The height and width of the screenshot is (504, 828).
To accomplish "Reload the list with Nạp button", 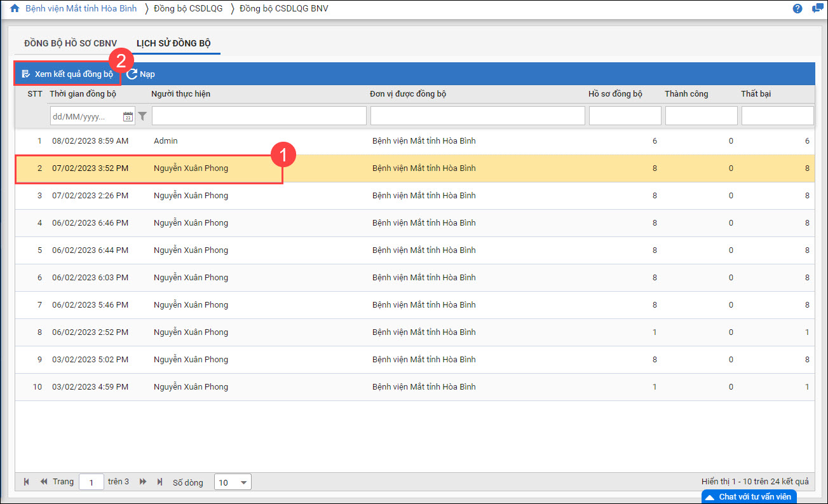I will 141,74.
